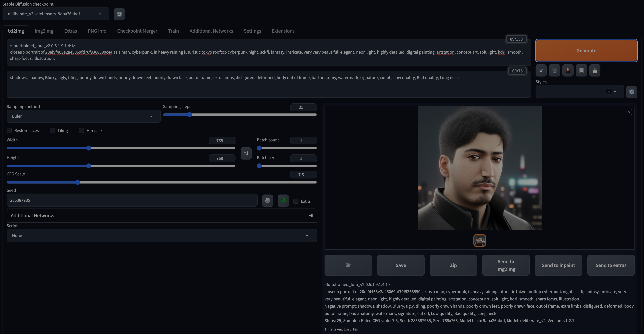
Task: Click the save style floppy disk icon
Action: tap(595, 70)
